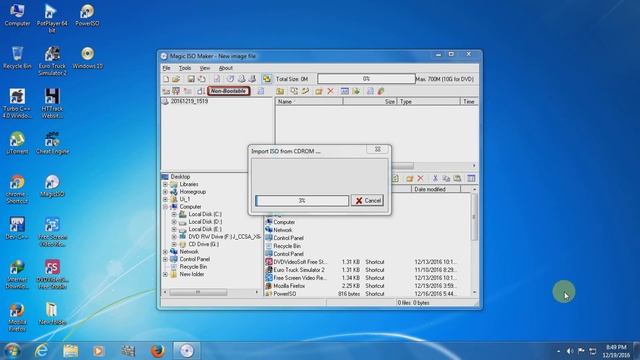This screenshot has width=640, height=360.
Task: Expand Local Disk (E:) in folder tree
Action: pyautogui.click(x=174, y=229)
